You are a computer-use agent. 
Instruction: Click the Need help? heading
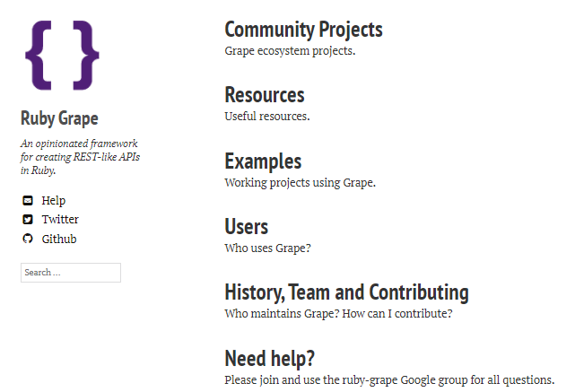pyautogui.click(x=269, y=359)
